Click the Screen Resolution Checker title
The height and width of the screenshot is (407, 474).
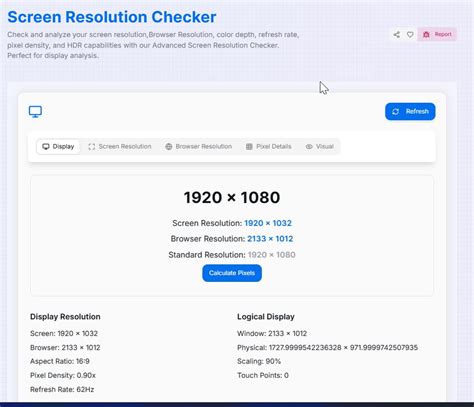pyautogui.click(x=112, y=17)
